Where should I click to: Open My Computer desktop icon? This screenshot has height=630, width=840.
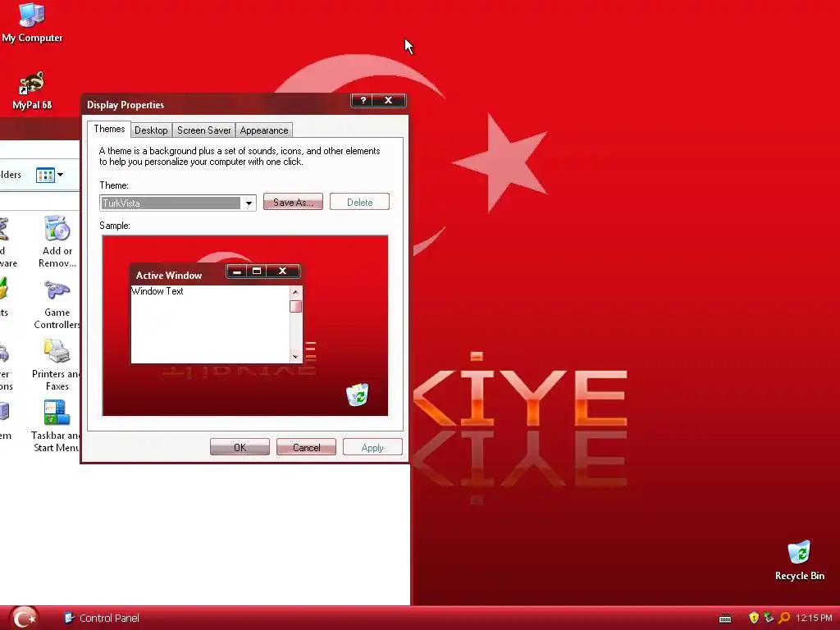[32, 22]
